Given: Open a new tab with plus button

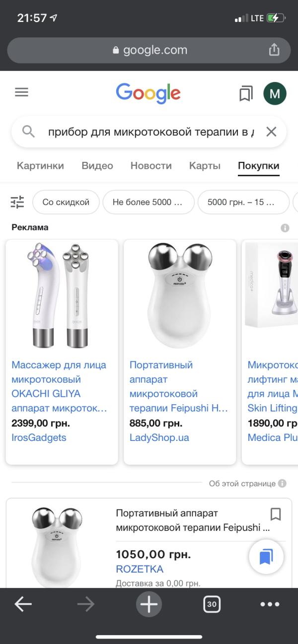Looking at the screenshot, I should 149,604.
